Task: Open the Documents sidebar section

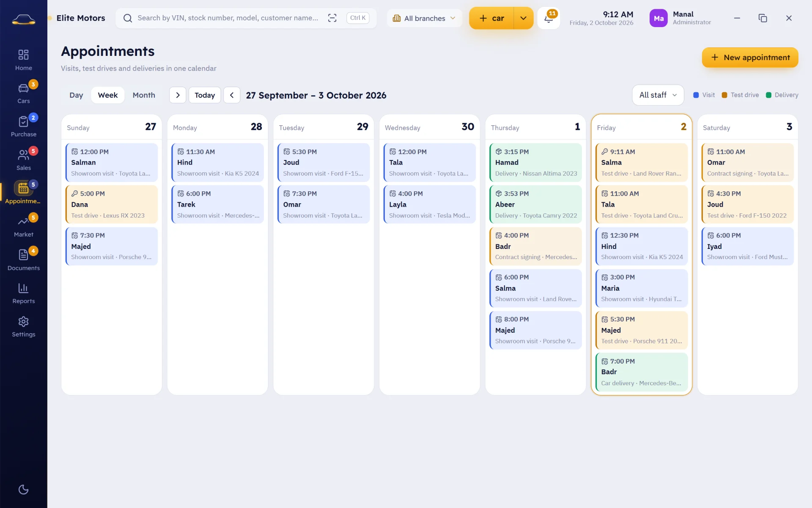Action: [x=23, y=260]
